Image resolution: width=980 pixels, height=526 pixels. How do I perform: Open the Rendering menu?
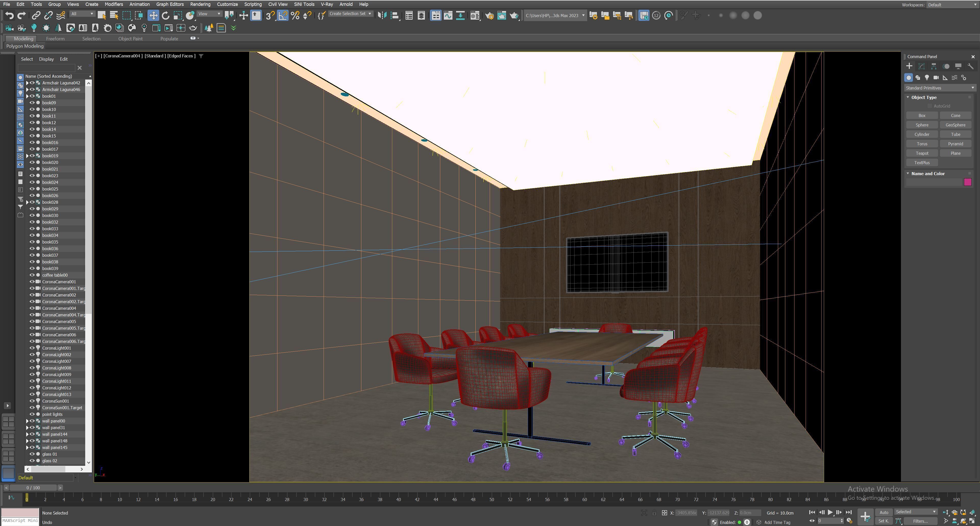200,4
